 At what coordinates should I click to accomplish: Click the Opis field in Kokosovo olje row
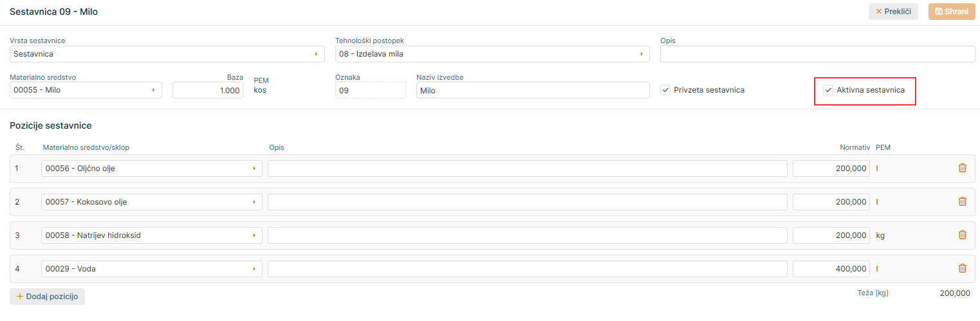527,202
